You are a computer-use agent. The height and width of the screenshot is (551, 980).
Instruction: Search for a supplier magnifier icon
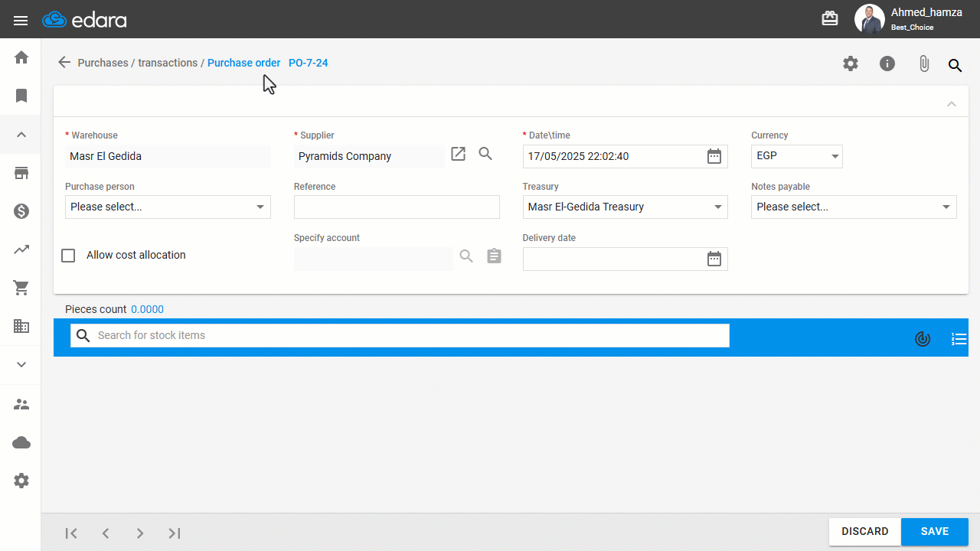[485, 154]
